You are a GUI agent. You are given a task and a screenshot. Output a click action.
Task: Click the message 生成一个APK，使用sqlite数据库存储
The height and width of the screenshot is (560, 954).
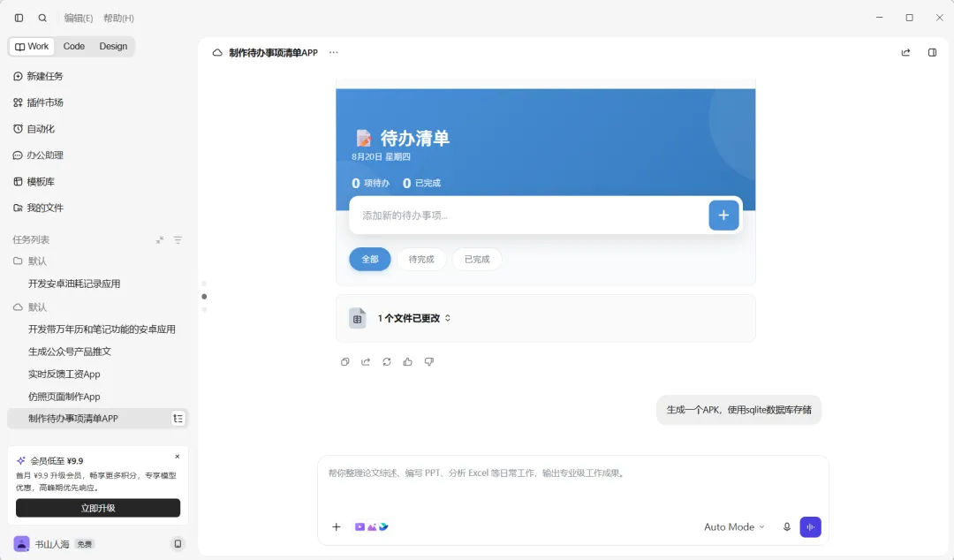tap(738, 410)
